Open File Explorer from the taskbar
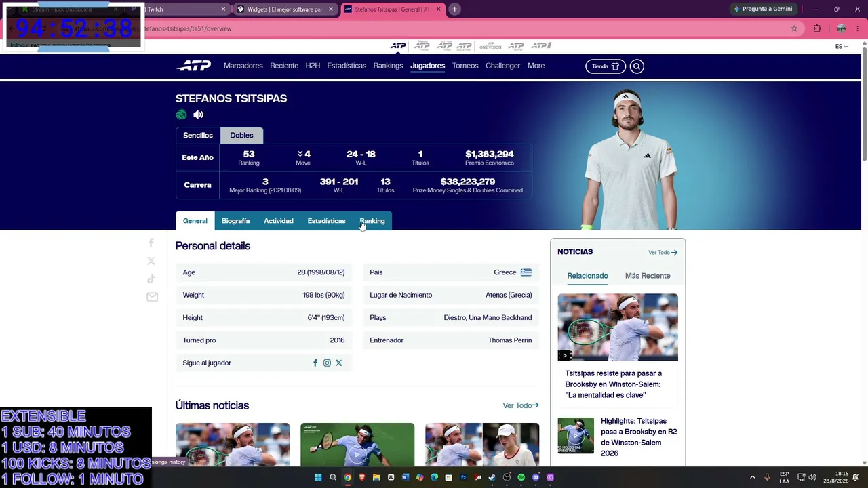This screenshot has height=488, width=868. 376,477
